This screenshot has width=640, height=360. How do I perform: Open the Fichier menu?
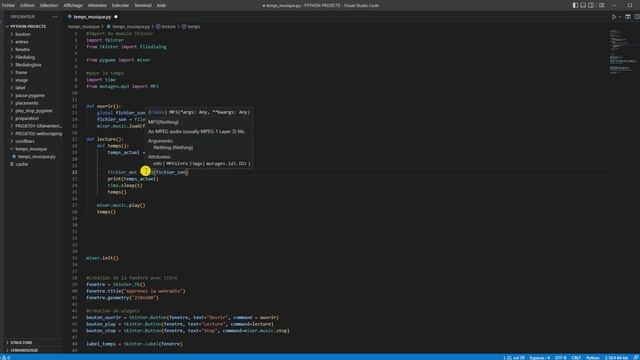pyautogui.click(x=8, y=5)
